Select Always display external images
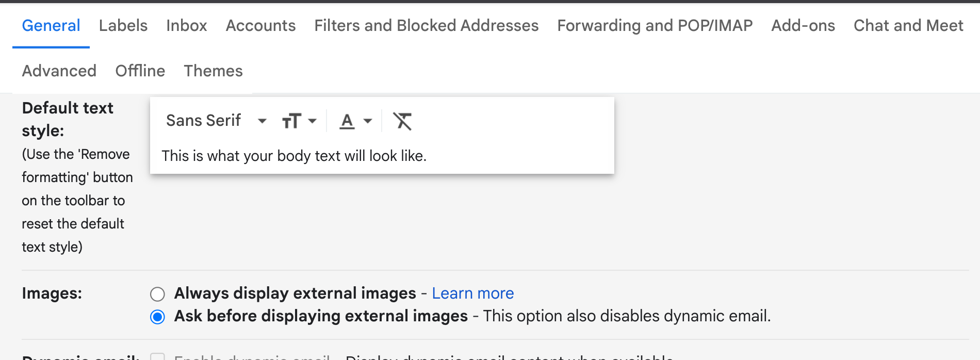 coord(157,294)
